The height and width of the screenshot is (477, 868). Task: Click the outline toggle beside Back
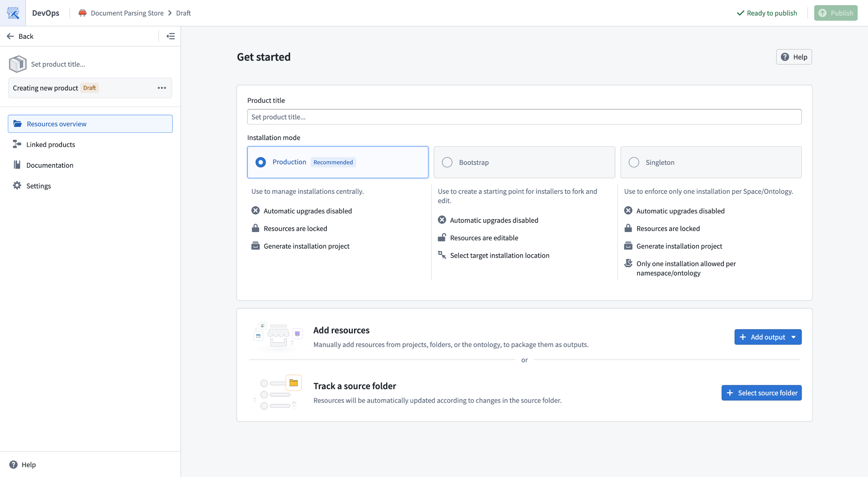[170, 36]
